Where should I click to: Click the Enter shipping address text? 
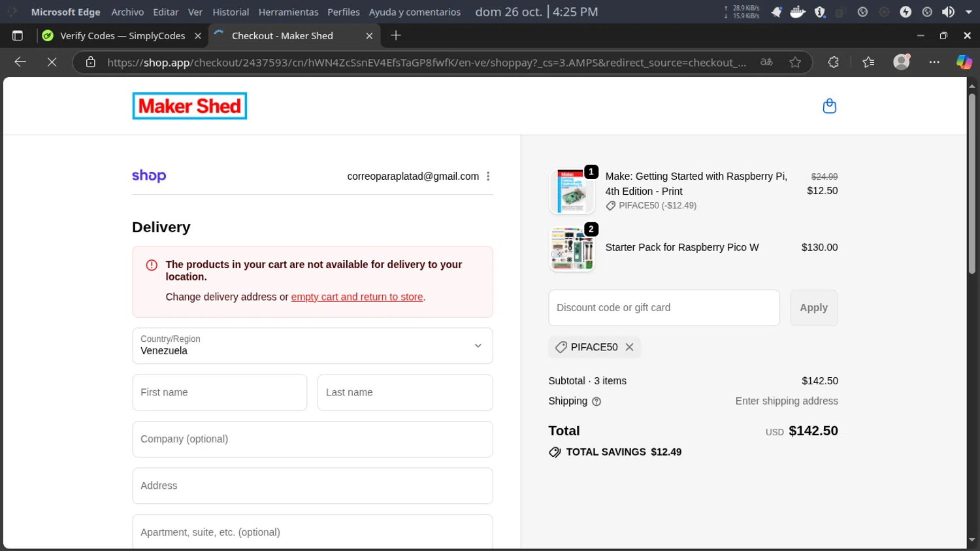point(787,401)
